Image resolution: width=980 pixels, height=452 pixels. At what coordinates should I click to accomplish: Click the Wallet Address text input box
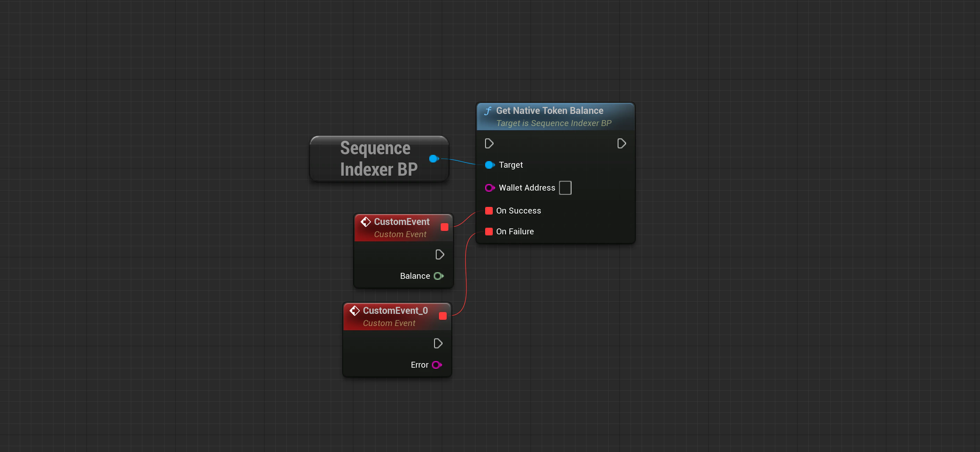point(565,187)
